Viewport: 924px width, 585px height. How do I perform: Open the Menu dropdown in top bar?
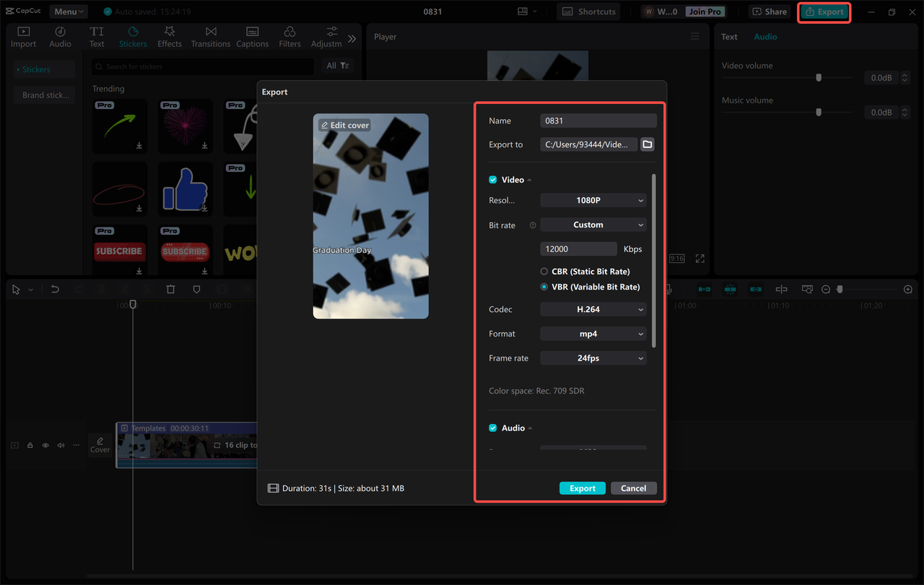pos(68,11)
